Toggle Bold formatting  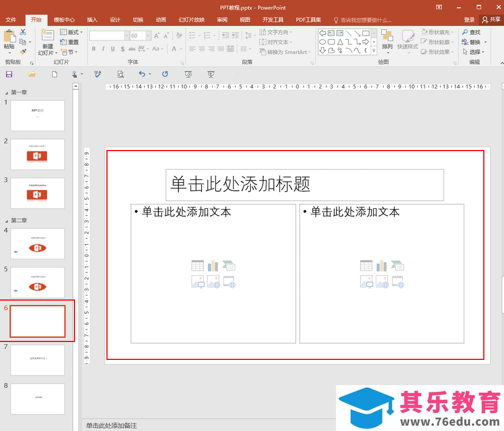point(94,49)
